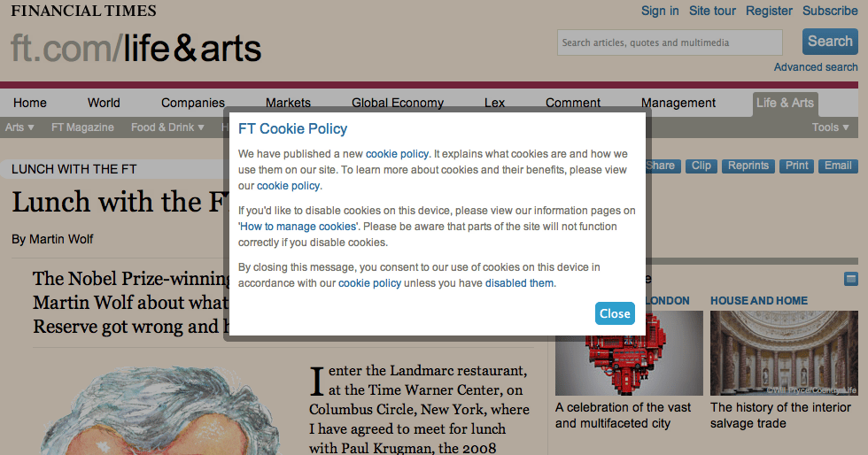This screenshot has width=868, height=455.
Task: Click the Subscribe link
Action: 830,12
